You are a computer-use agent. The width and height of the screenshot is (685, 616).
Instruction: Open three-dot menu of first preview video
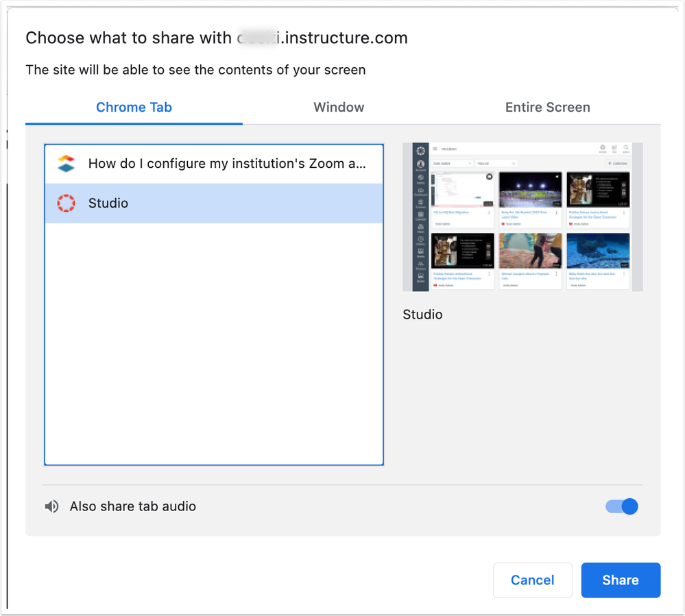coord(490,213)
